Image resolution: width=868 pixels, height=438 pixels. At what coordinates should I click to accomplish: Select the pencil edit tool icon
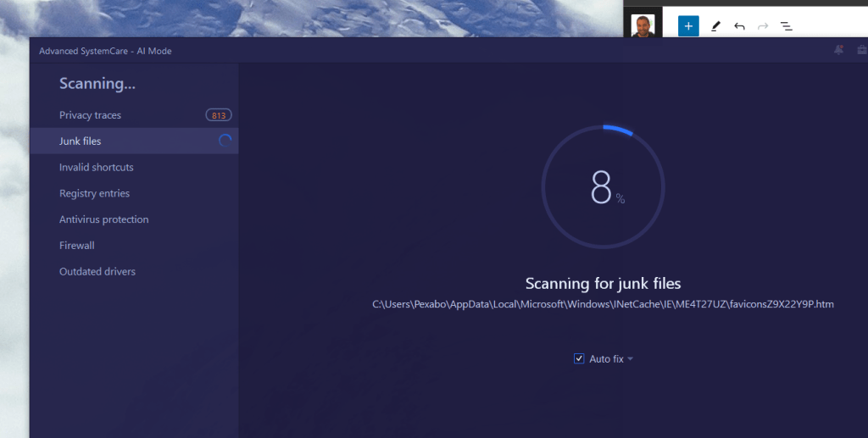point(715,26)
